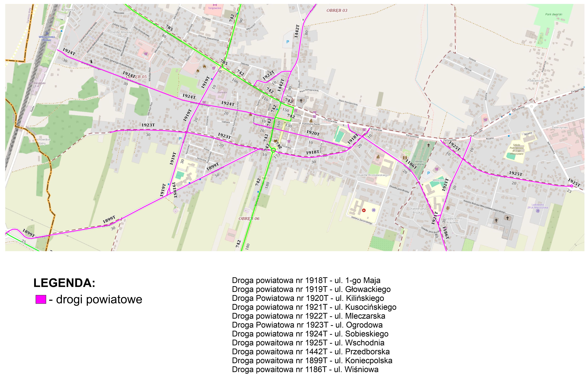Click the helipad H icon beside the hospital cross
The height and width of the screenshot is (381, 588).
pos(374,210)
